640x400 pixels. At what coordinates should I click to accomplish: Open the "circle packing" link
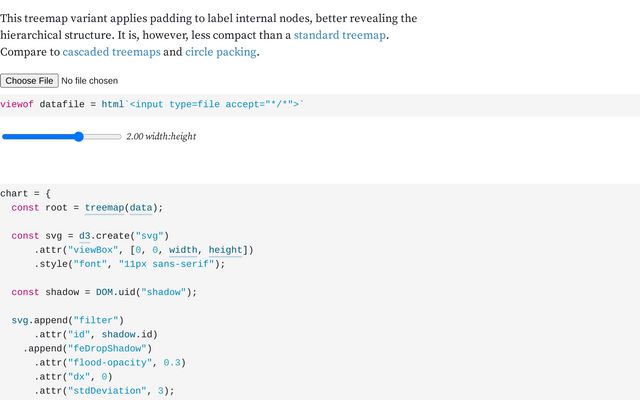(221, 52)
